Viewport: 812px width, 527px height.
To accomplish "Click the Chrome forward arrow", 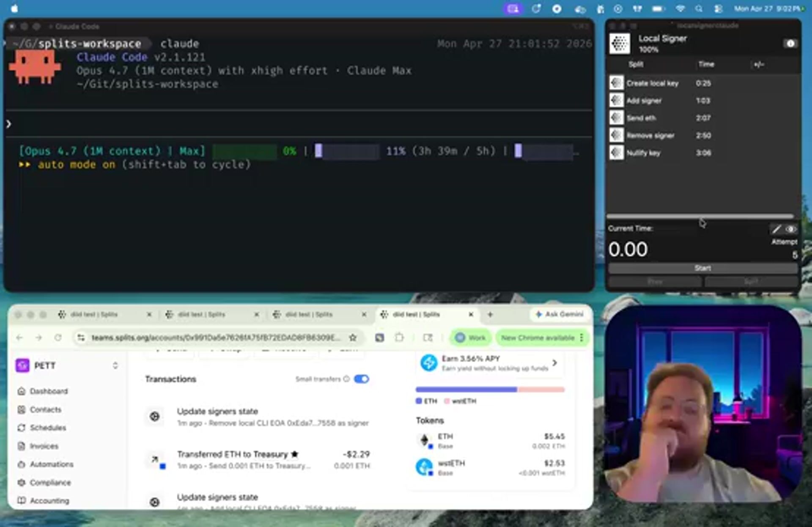I will point(38,338).
